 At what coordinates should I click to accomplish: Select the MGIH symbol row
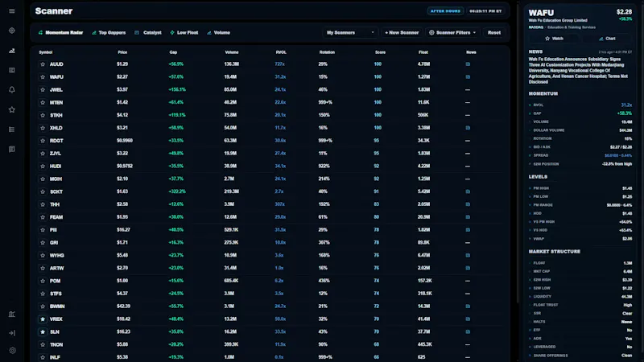coord(271,179)
